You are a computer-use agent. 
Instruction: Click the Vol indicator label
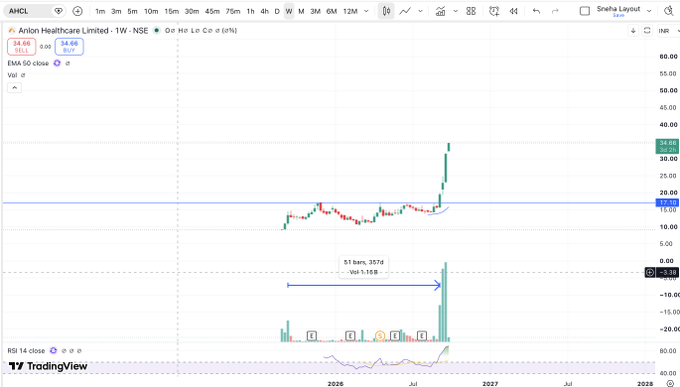click(x=12, y=75)
